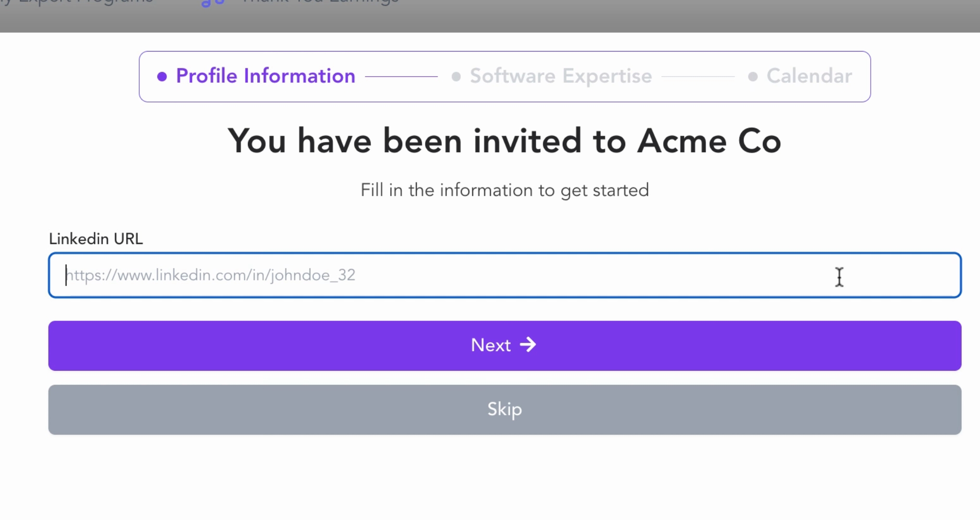
Task: Click the arrow icon on Next button
Action: pos(528,345)
